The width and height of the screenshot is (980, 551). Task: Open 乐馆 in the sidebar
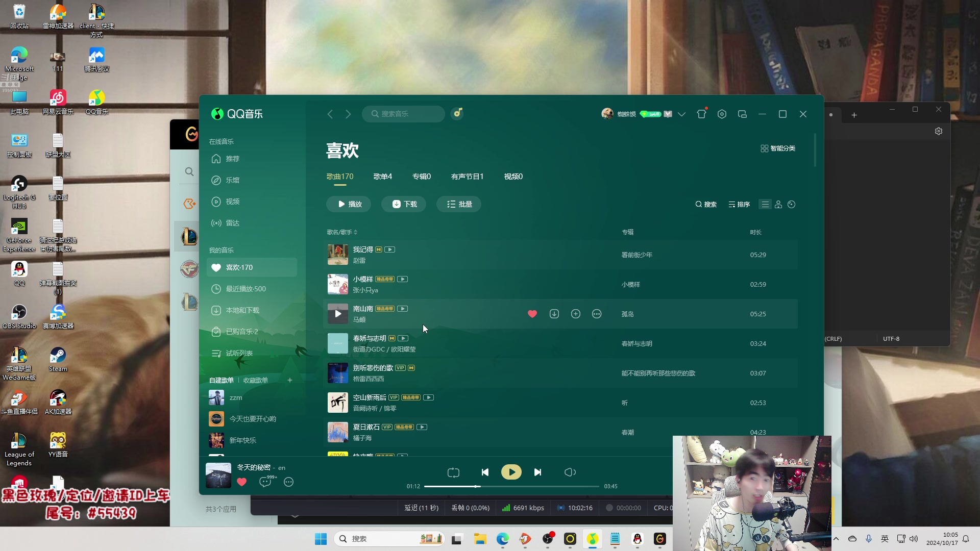[252, 180]
